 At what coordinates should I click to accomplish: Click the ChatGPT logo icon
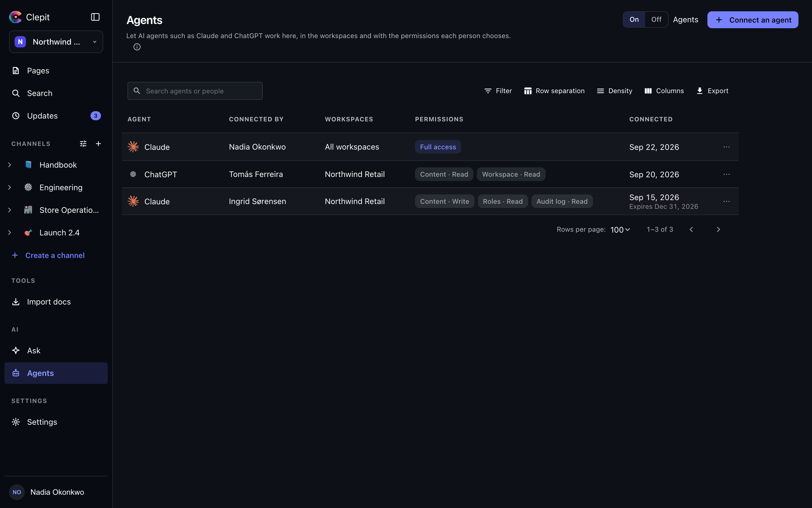133,174
